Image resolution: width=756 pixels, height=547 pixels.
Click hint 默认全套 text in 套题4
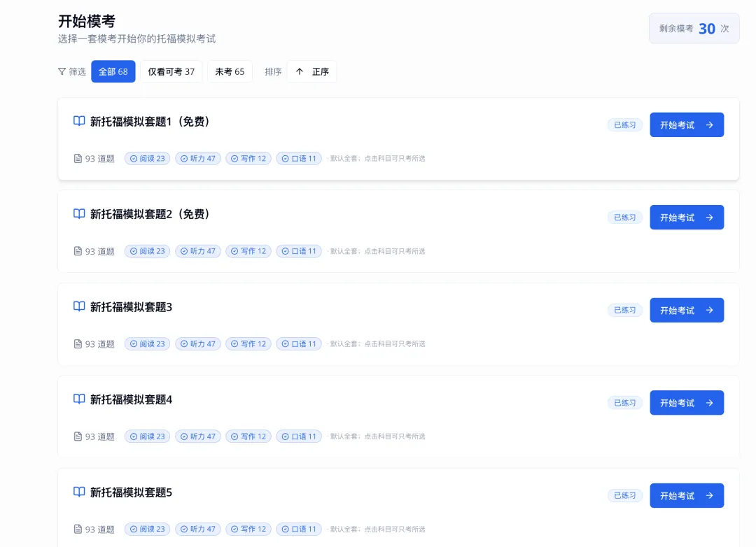(x=377, y=436)
